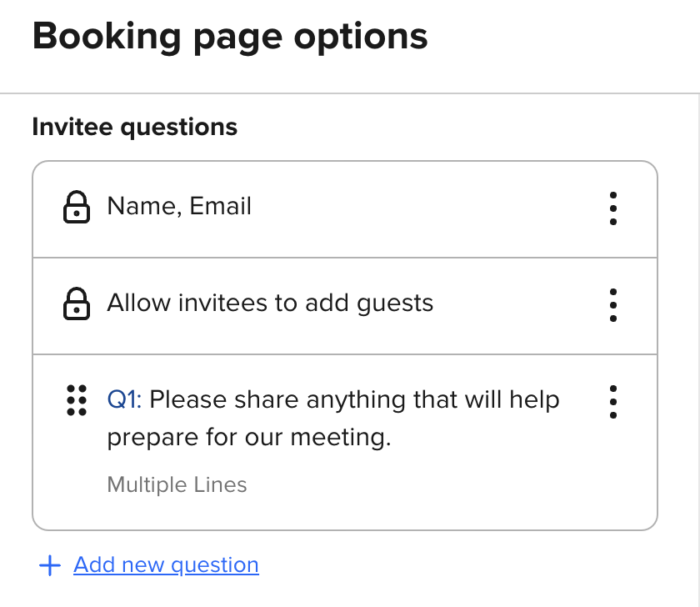Select the Name, Email row label
The image size is (700, 607).
(x=179, y=207)
